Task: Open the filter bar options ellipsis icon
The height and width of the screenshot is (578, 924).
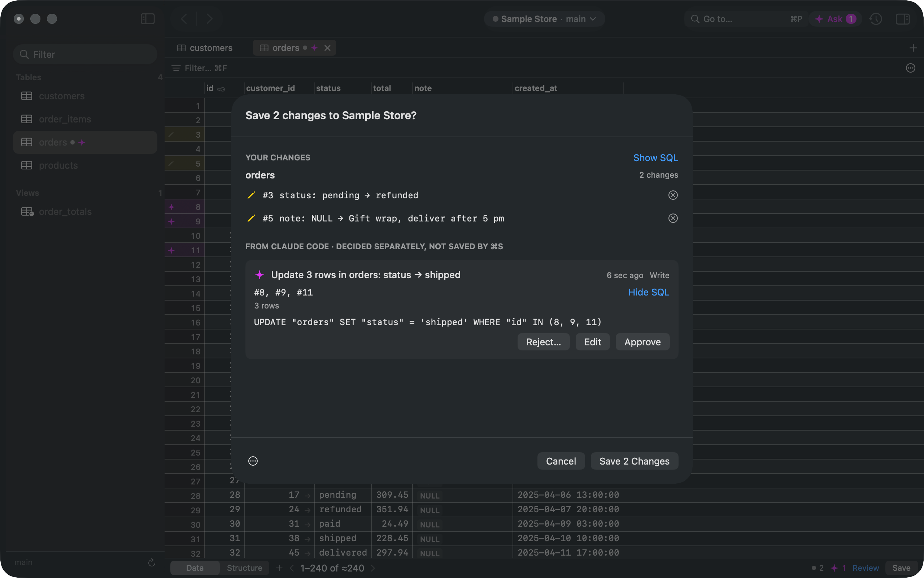Action: click(x=910, y=68)
